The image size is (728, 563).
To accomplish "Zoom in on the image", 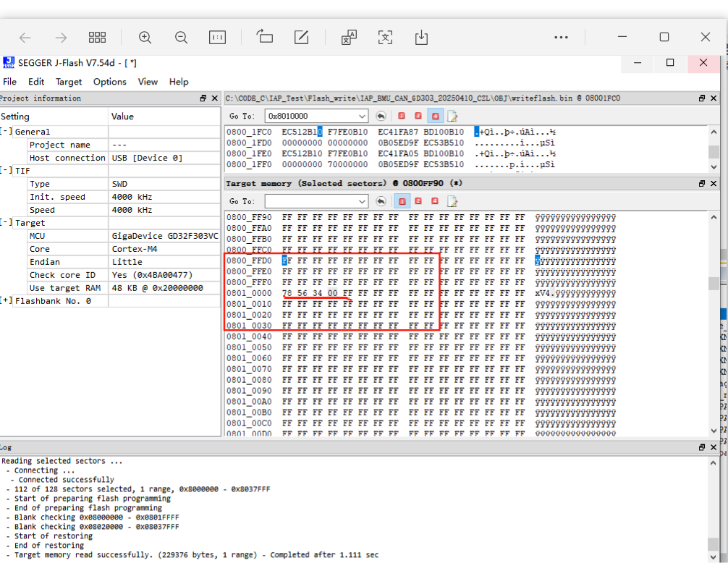I will point(145,37).
